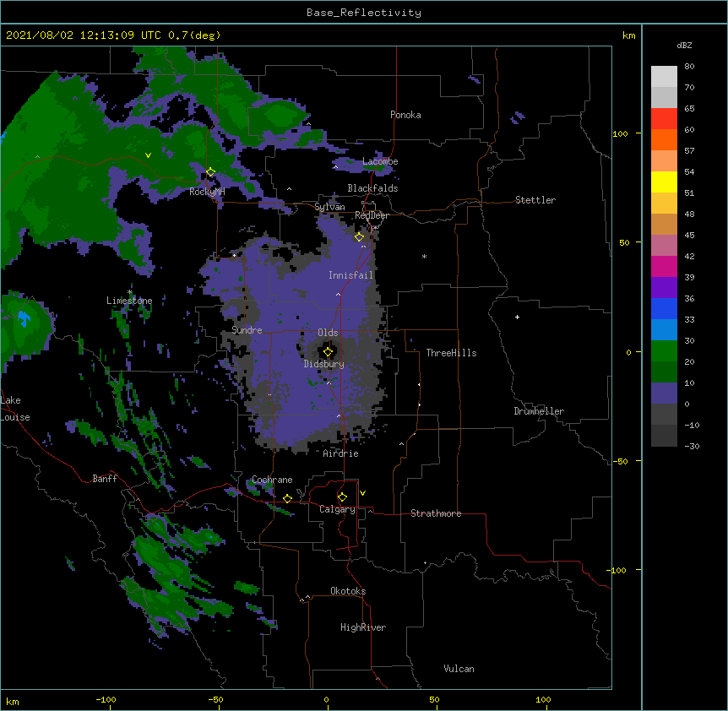Pick the magenta 42-39 dBZ legend color
The image size is (728, 711).
click(664, 267)
